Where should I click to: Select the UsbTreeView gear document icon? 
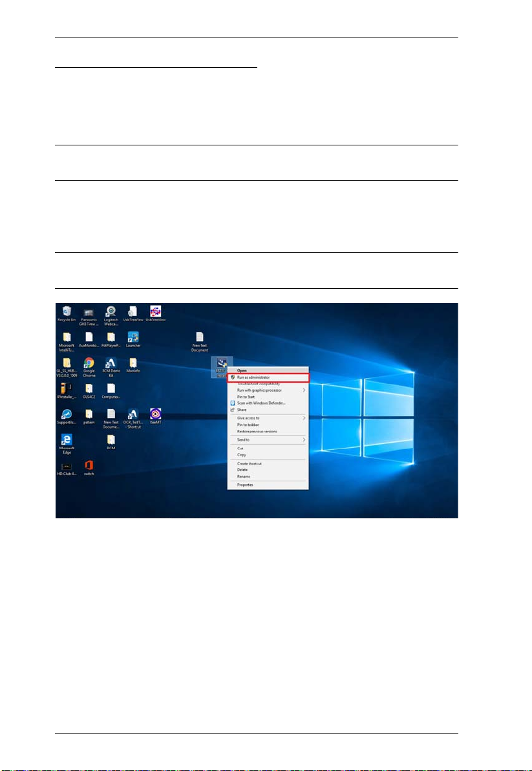pyautogui.click(x=133, y=313)
